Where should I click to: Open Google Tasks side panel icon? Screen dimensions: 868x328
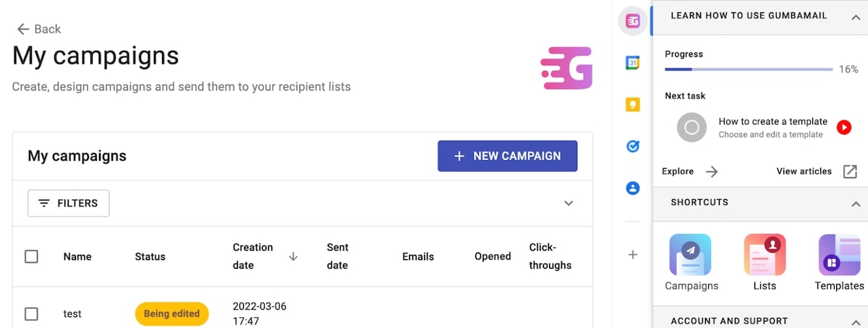(x=632, y=146)
